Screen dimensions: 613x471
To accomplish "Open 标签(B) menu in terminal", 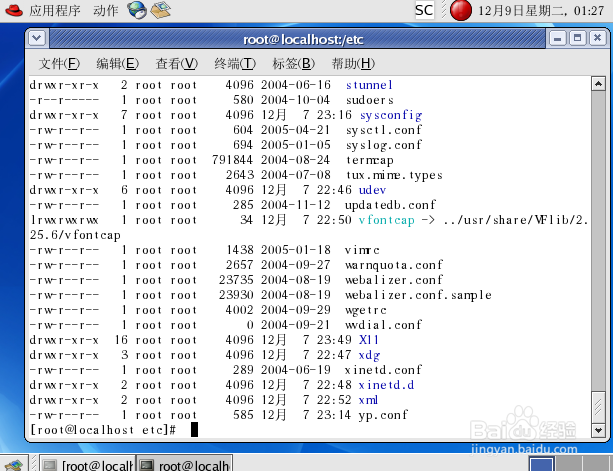I will 293,63.
